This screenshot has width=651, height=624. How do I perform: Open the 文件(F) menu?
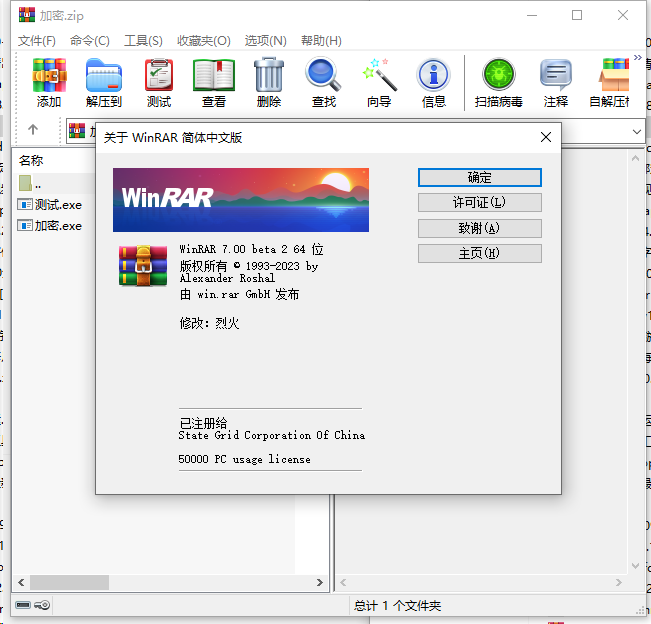[x=37, y=41]
